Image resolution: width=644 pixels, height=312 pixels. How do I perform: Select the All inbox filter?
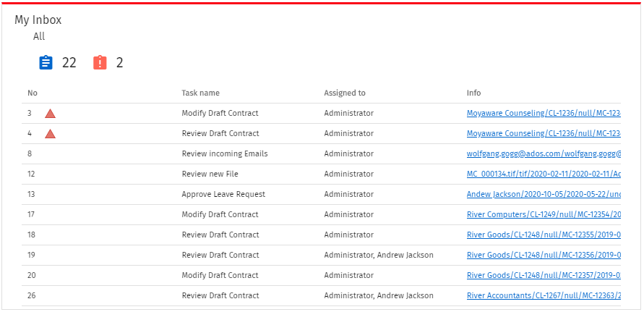[x=39, y=36]
